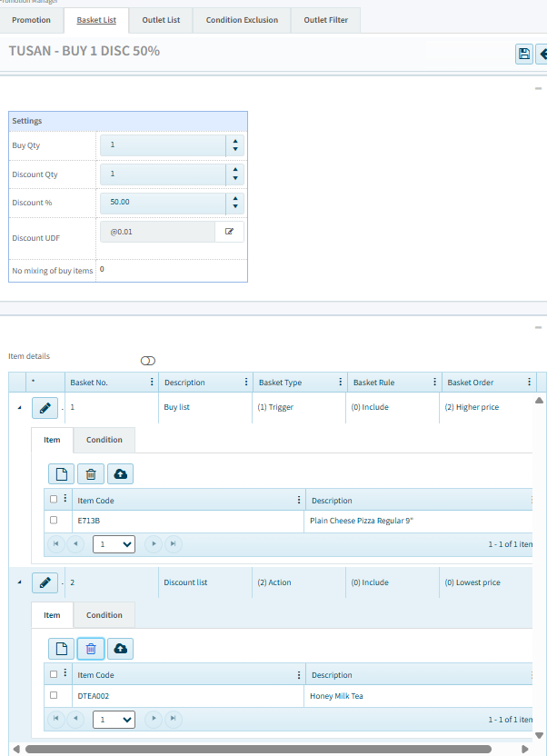Delete selected item in Discount list basket

click(91, 648)
